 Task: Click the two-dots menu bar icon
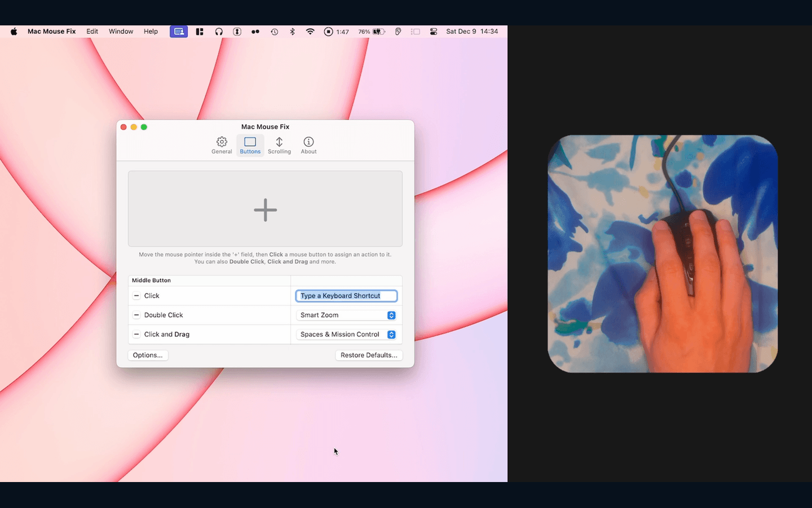(255, 32)
